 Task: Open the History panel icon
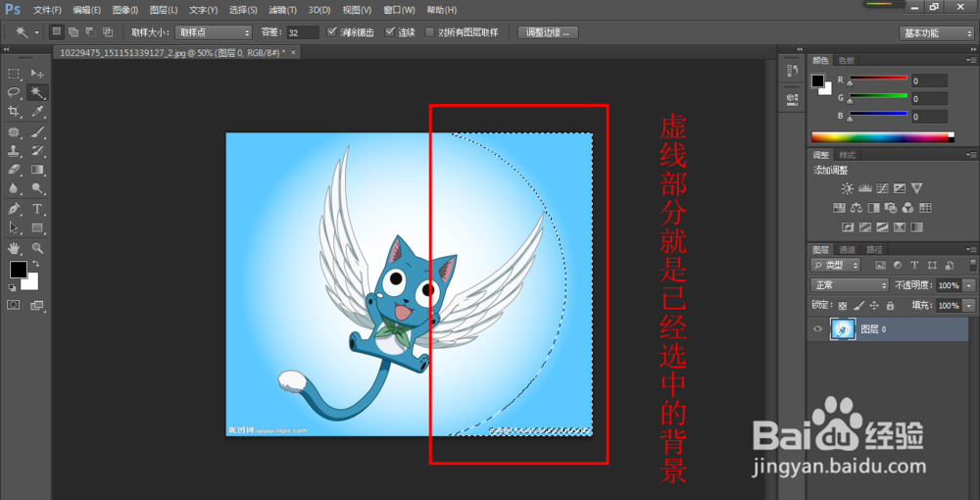(x=792, y=72)
